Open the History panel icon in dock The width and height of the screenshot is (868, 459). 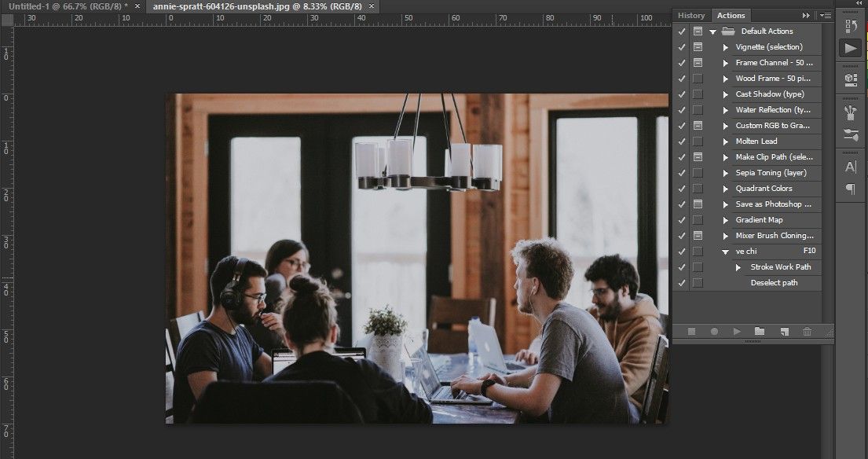coord(850,27)
